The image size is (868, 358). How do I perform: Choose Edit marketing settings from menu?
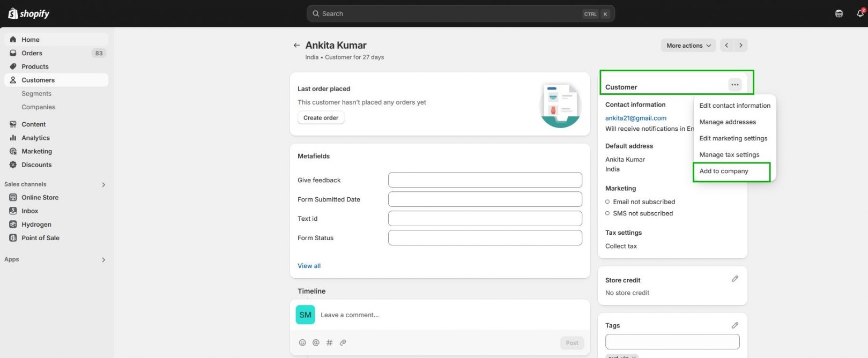[x=733, y=138]
